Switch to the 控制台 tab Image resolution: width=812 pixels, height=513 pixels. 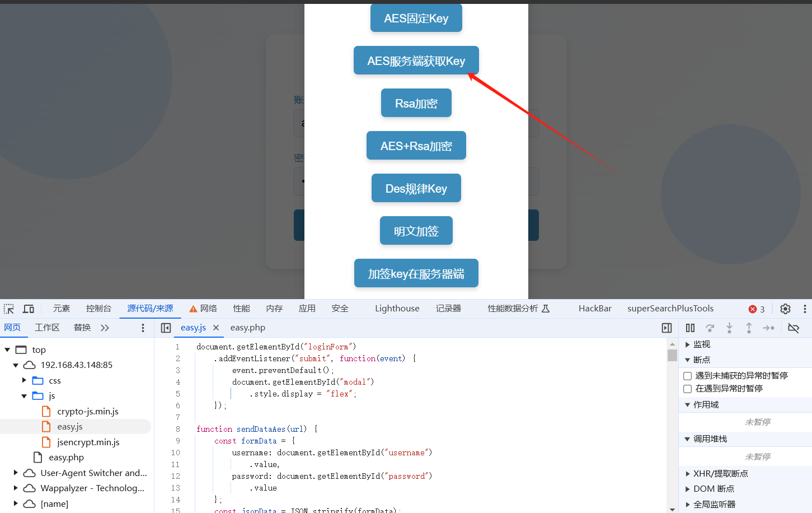click(98, 309)
